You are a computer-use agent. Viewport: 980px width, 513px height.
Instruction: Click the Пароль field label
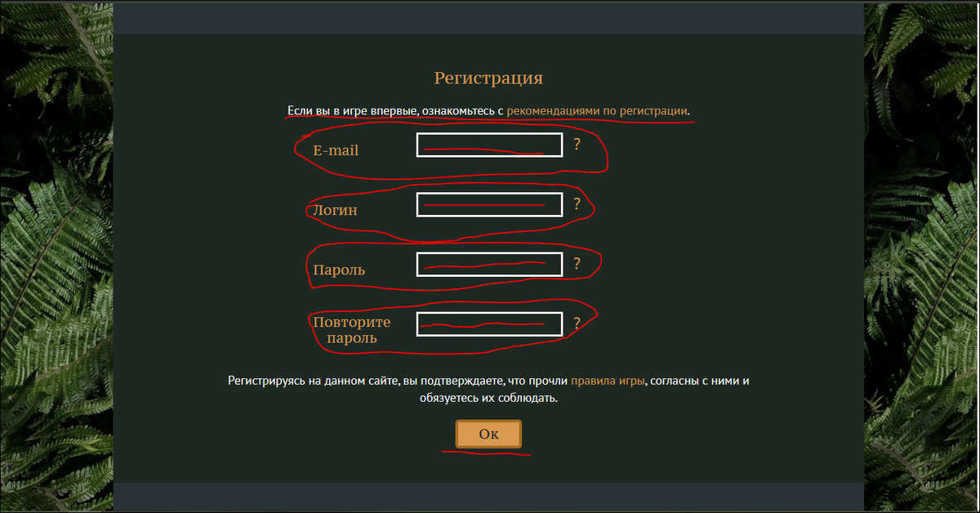point(339,270)
